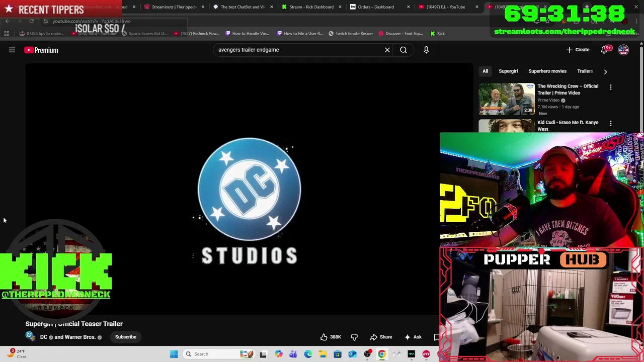
Task: Click the DC Studios video player
Action: pyautogui.click(x=249, y=189)
